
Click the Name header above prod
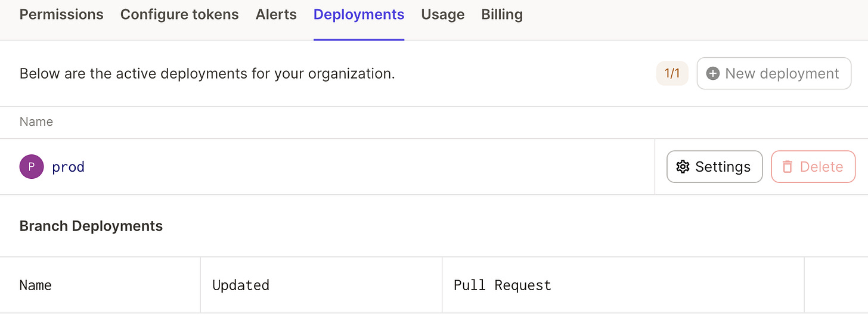(36, 122)
